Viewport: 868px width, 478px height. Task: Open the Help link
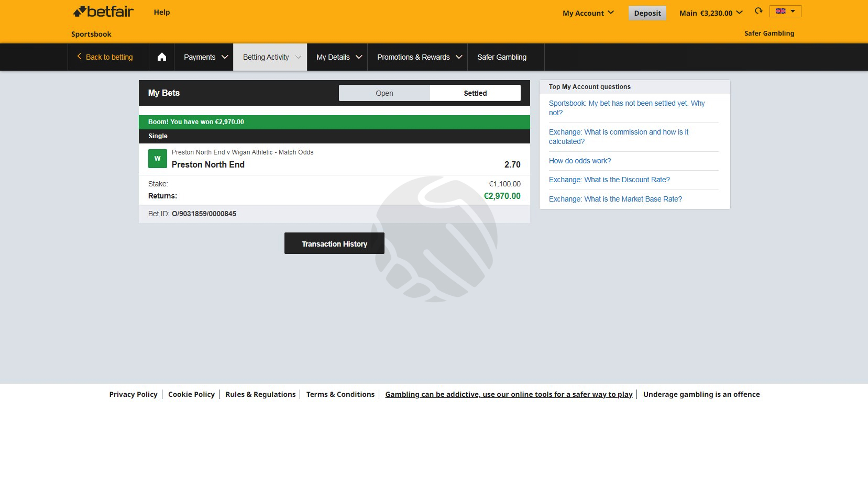(162, 12)
